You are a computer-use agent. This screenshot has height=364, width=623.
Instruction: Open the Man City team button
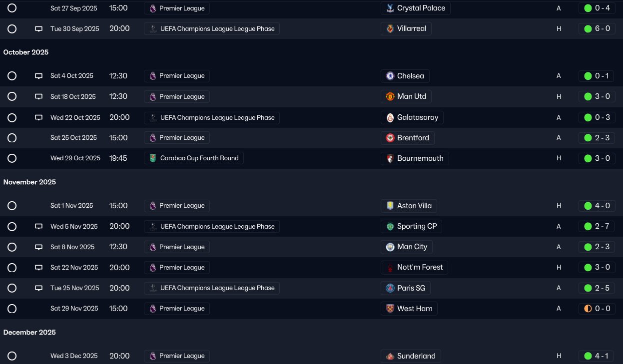[407, 247]
